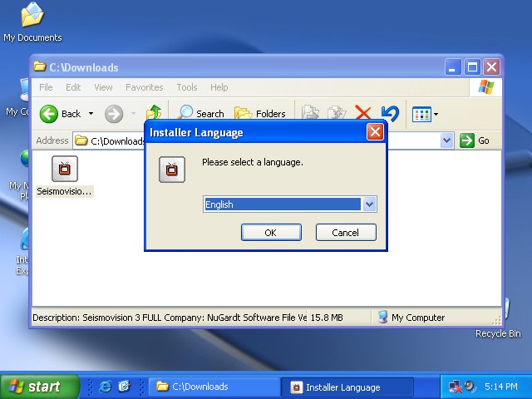Open the Edit menu in Explorer

[x=73, y=87]
